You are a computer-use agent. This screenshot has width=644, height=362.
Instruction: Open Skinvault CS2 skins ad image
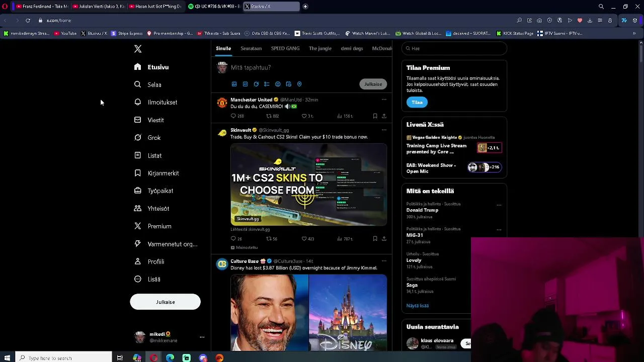308,184
